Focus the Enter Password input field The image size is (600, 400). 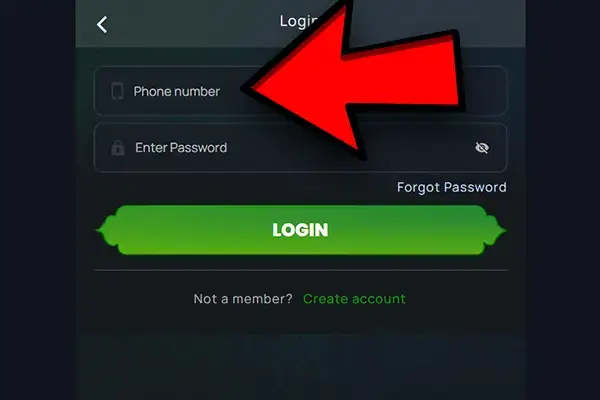[300, 147]
